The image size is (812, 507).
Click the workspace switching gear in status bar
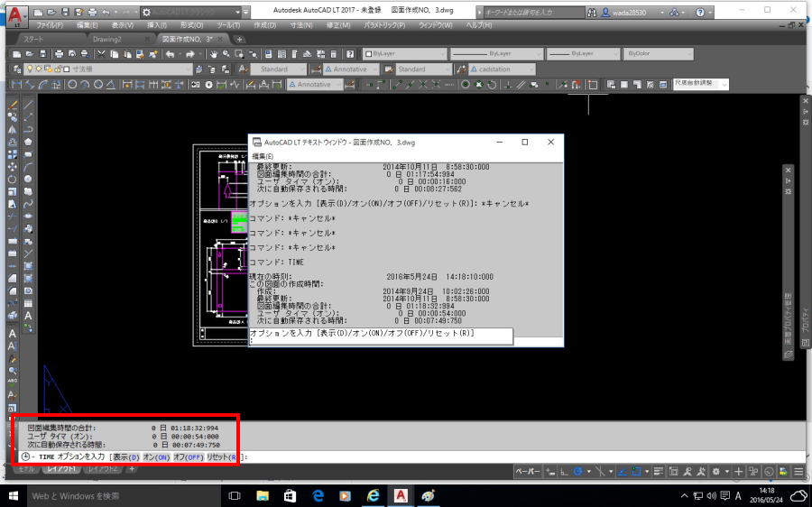[x=716, y=471]
